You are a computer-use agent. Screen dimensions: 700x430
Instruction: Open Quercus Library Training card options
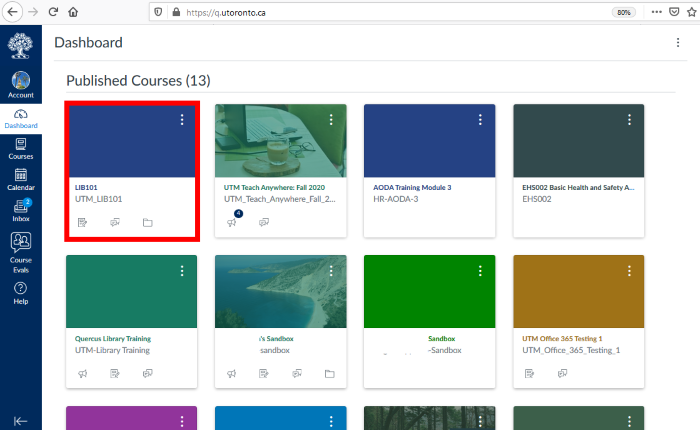click(x=182, y=271)
